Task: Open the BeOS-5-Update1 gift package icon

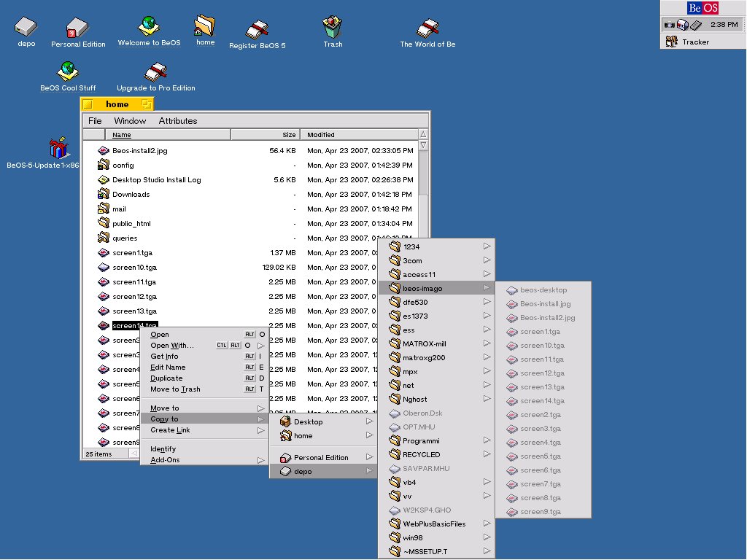Action: [x=58, y=148]
